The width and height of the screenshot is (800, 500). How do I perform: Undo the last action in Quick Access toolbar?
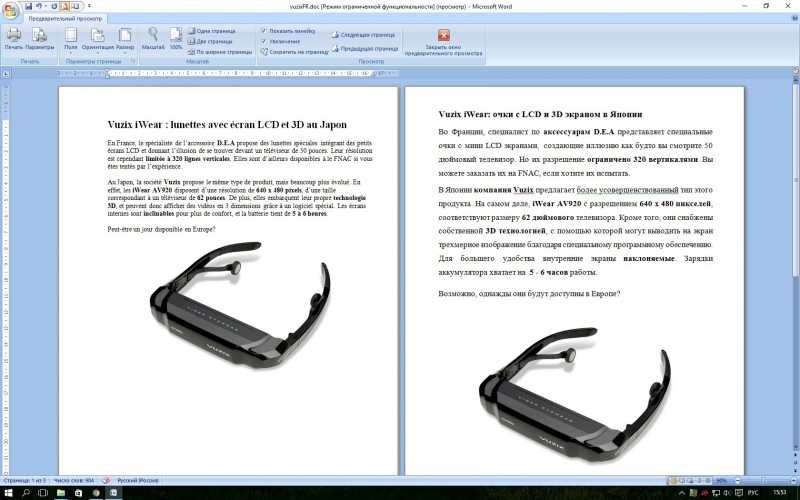(39, 6)
